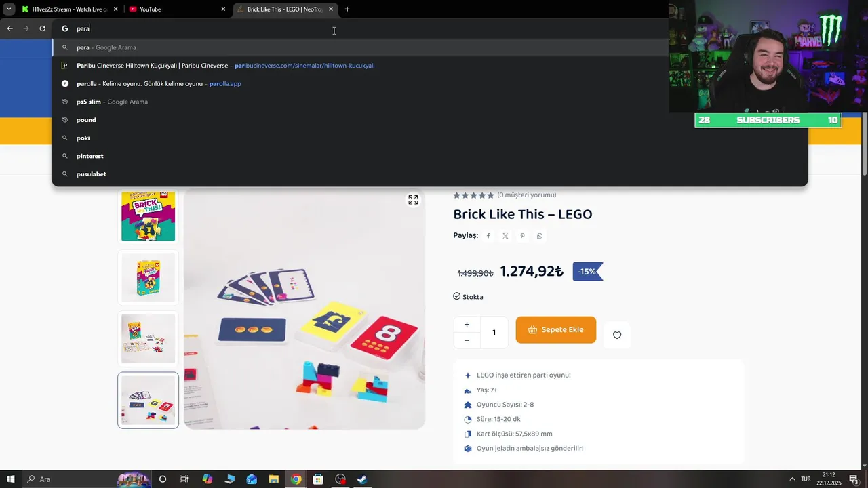Image resolution: width=868 pixels, height=488 pixels.
Task: Open a new browser tab
Action: (x=347, y=9)
